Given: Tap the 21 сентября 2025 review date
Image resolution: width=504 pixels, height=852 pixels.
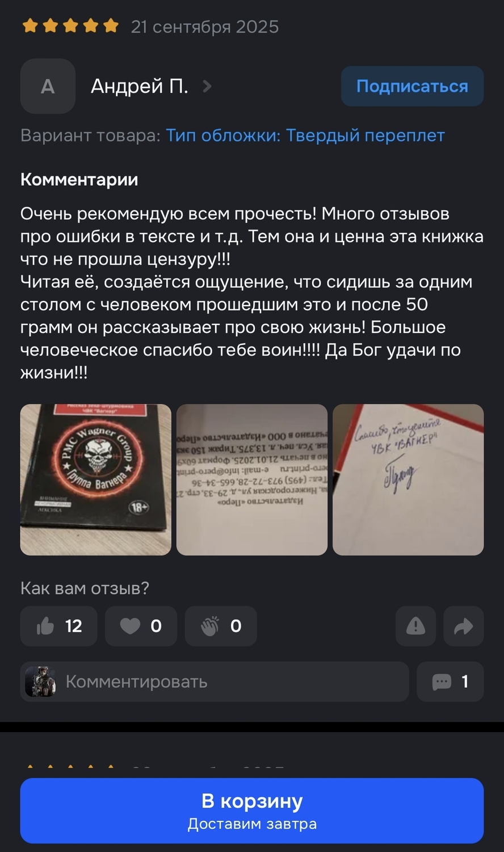Looking at the screenshot, I should pos(205,27).
